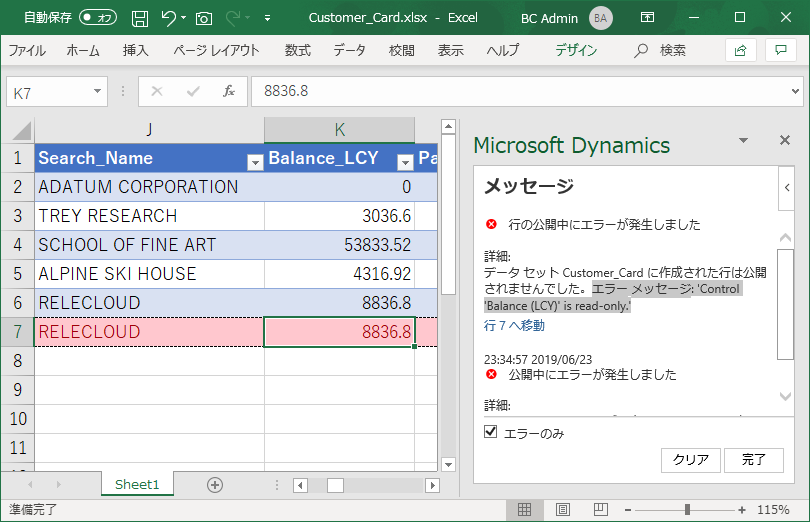Switch to Page Break Preview icon

point(600,510)
